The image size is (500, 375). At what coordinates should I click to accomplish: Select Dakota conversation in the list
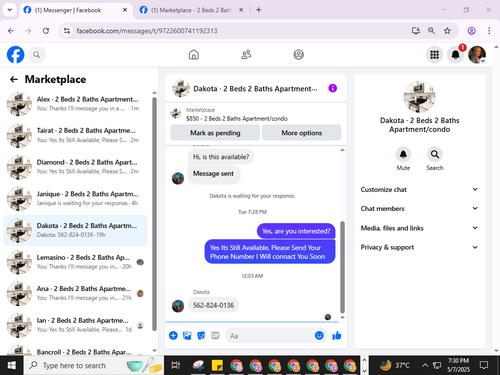point(75,230)
